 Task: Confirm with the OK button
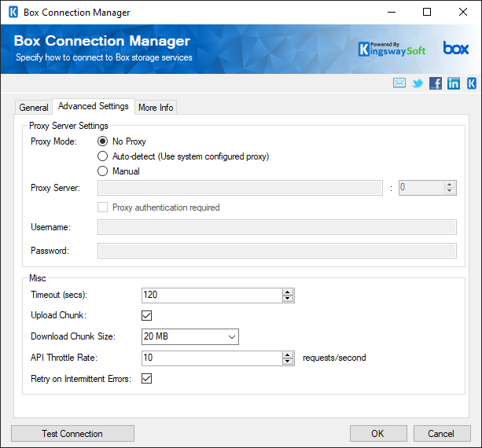coord(378,434)
